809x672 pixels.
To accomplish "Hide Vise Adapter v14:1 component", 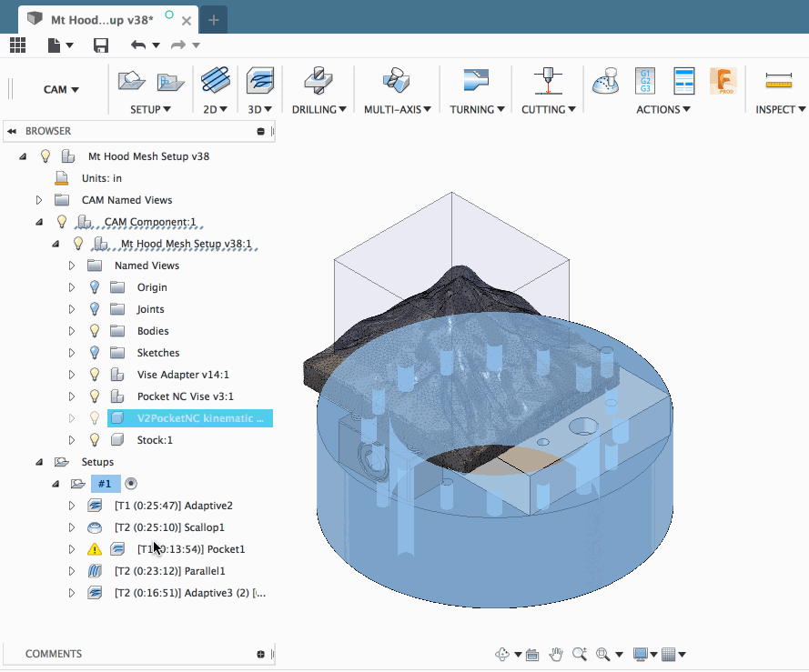I will click(95, 375).
